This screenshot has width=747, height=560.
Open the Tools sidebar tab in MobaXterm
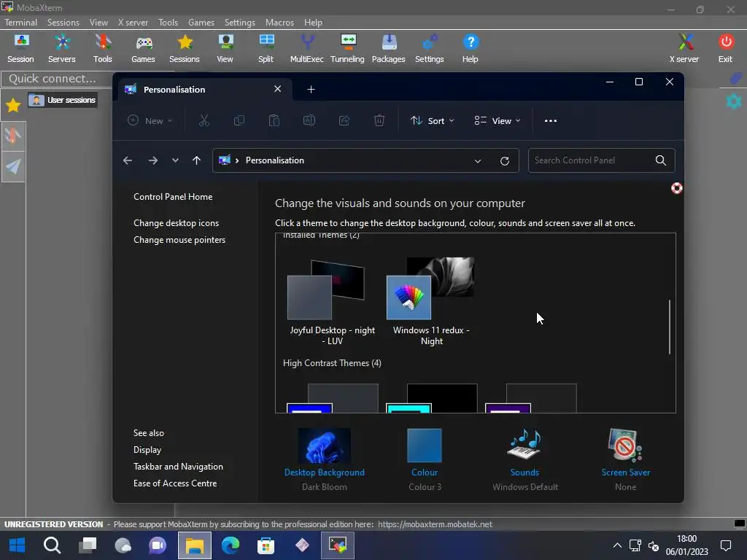[x=13, y=136]
